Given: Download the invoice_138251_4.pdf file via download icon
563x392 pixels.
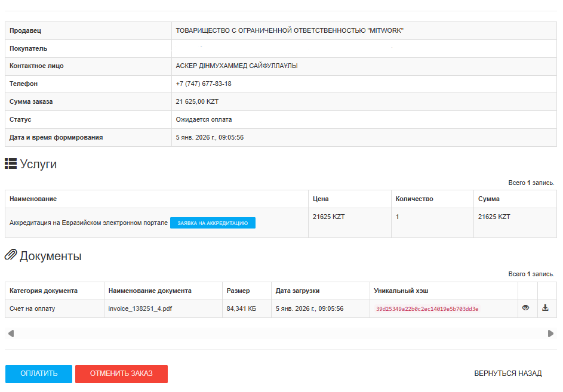Looking at the screenshot, I should tap(545, 308).
